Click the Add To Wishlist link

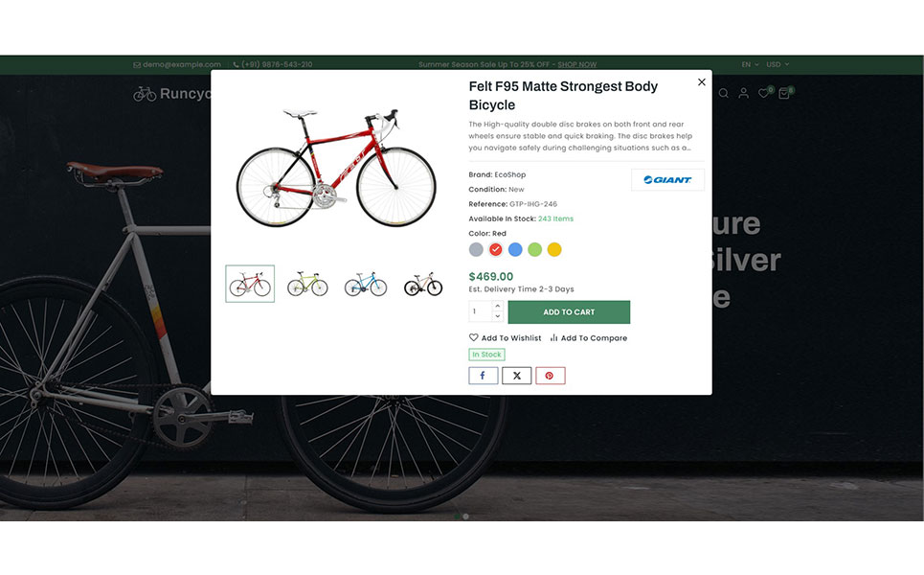pyautogui.click(x=505, y=338)
